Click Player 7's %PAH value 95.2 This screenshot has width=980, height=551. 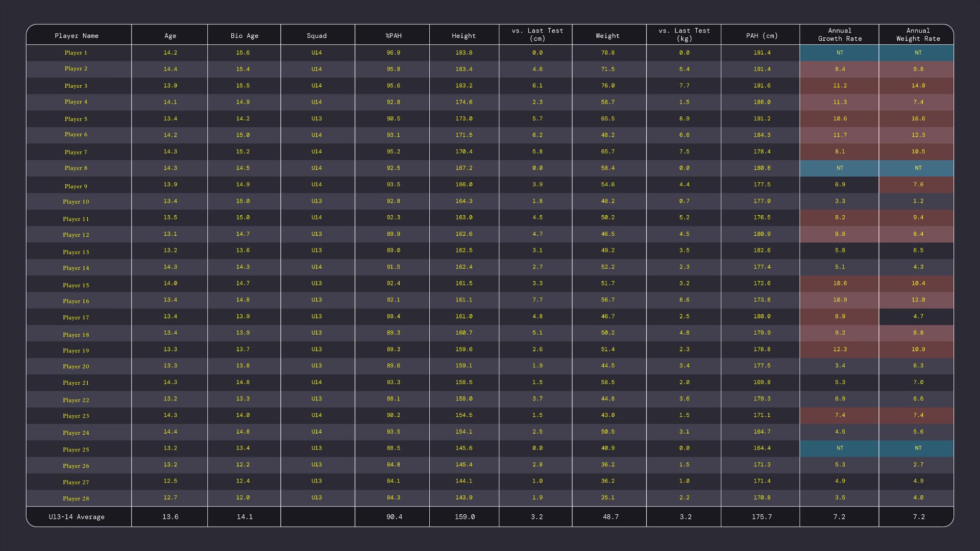coord(394,152)
